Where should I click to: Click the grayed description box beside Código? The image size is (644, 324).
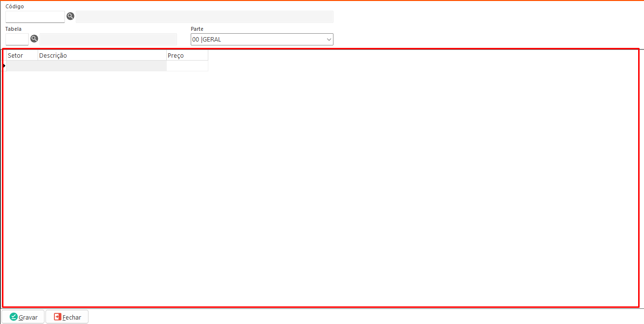tap(204, 17)
